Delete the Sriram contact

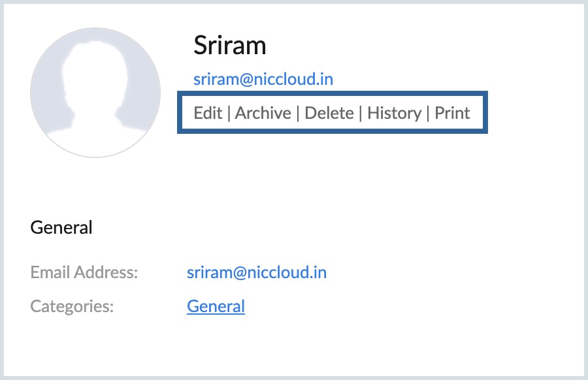tap(329, 113)
